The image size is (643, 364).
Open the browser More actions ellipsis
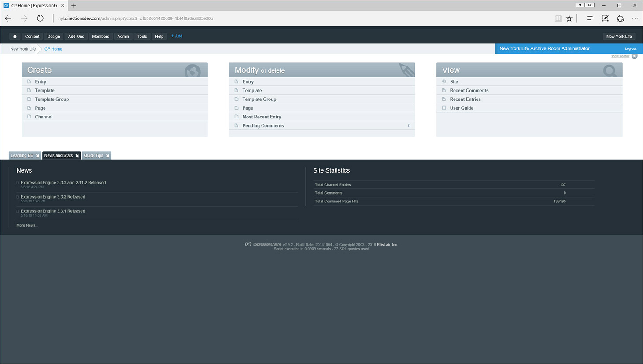pyautogui.click(x=635, y=18)
